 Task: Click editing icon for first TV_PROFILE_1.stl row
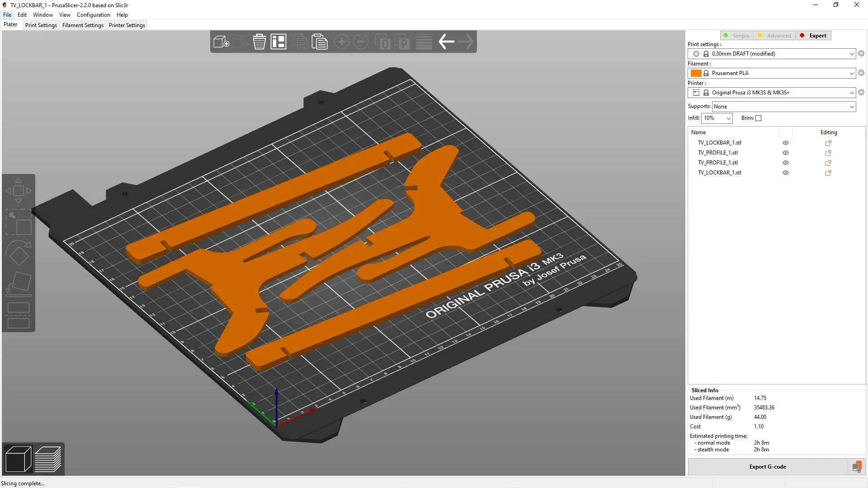828,153
